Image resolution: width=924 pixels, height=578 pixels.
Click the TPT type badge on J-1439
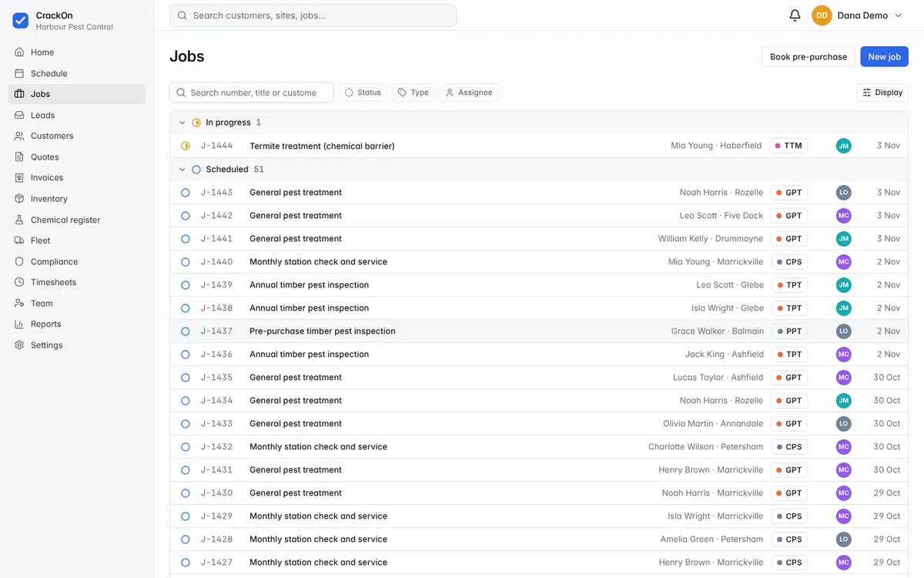(789, 285)
